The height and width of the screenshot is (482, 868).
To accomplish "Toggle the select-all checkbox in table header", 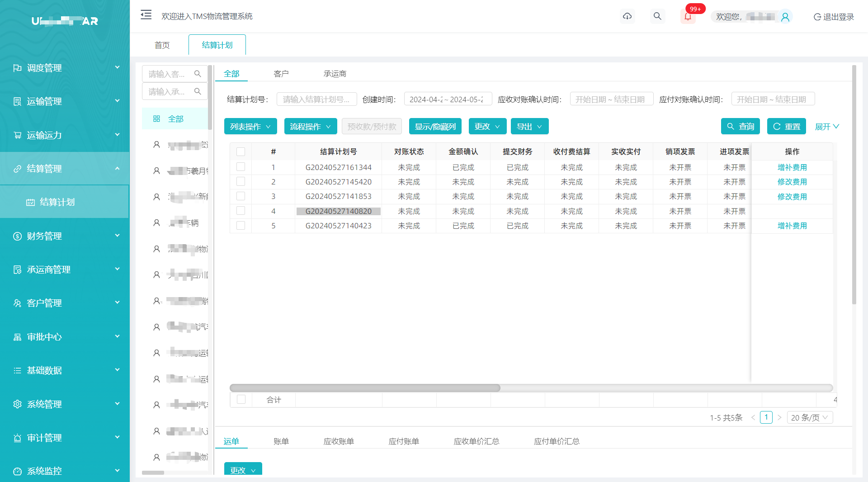I will pyautogui.click(x=241, y=151).
